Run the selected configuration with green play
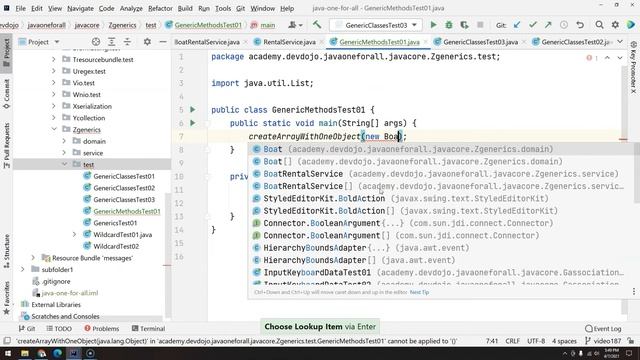640x360 pixels. [x=433, y=25]
